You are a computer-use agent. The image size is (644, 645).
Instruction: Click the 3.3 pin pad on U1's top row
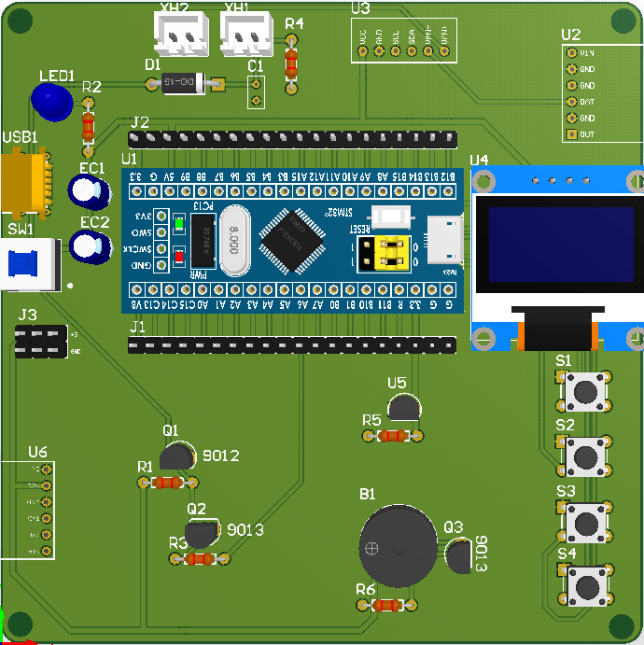point(136,190)
